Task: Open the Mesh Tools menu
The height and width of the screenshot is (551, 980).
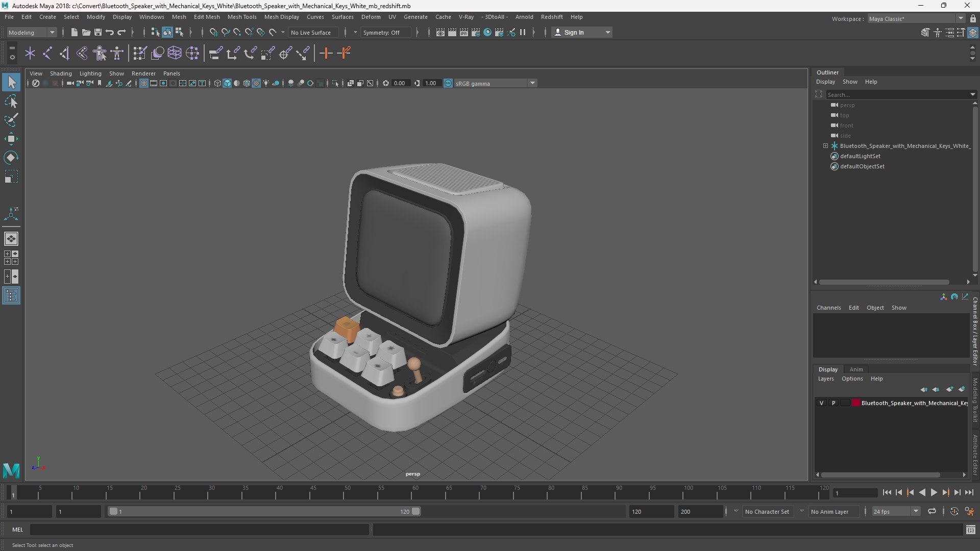Action: point(241,17)
